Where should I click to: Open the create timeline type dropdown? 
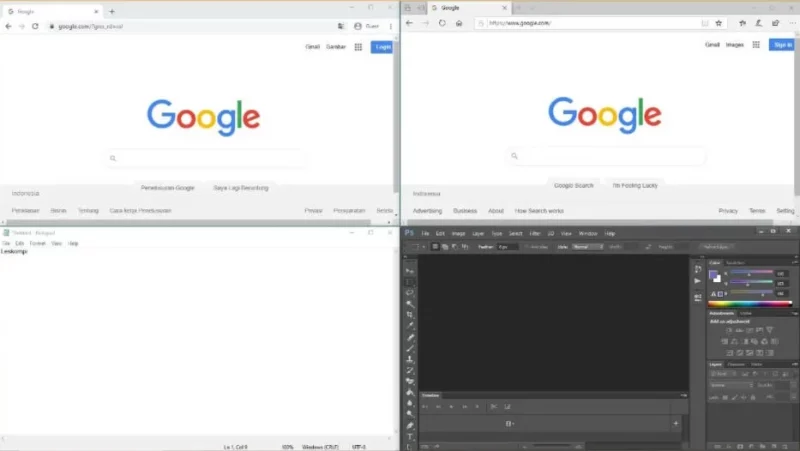click(x=512, y=423)
